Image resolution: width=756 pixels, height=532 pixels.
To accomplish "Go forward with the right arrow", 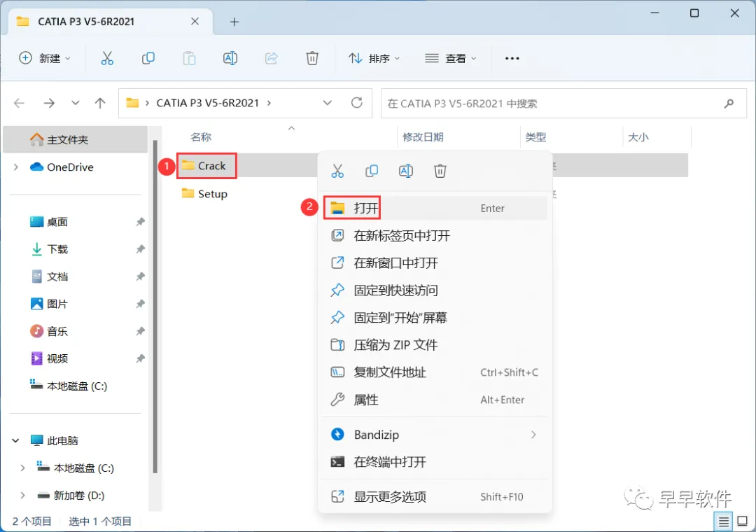I will (49, 103).
